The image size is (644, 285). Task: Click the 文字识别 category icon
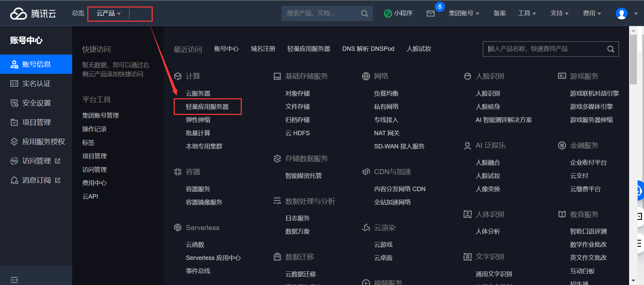click(x=468, y=257)
